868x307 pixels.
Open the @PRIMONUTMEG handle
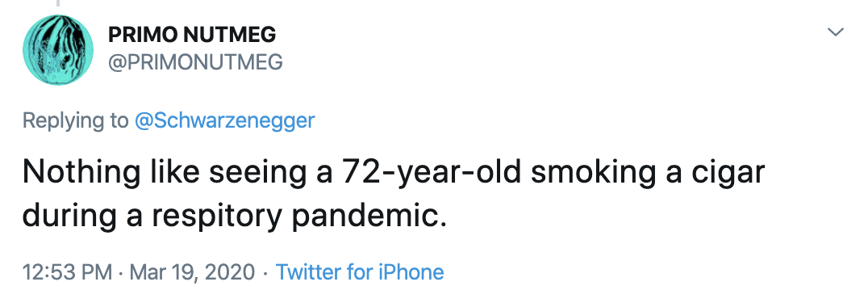pyautogui.click(x=195, y=62)
